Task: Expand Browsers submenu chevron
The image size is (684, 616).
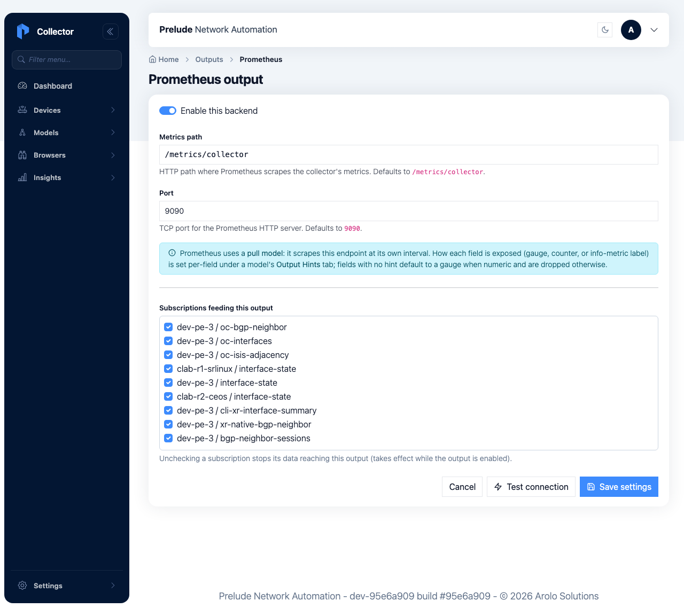Action: pos(113,155)
